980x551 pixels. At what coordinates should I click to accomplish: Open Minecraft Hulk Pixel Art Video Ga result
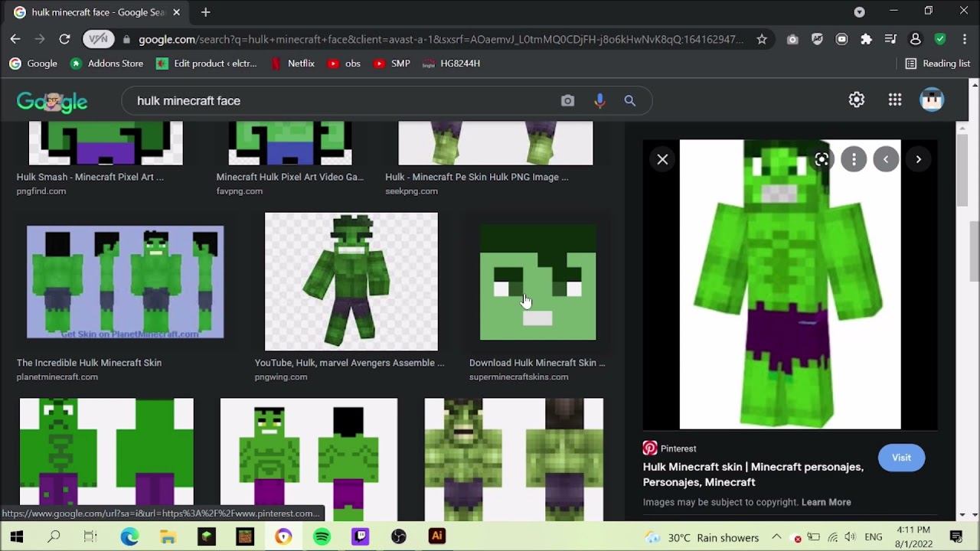pyautogui.click(x=290, y=177)
